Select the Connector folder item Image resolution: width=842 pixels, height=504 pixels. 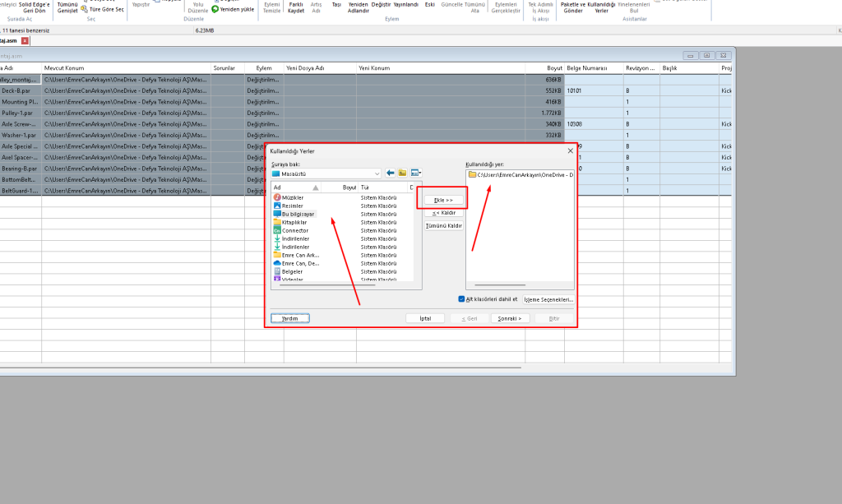pyautogui.click(x=296, y=230)
